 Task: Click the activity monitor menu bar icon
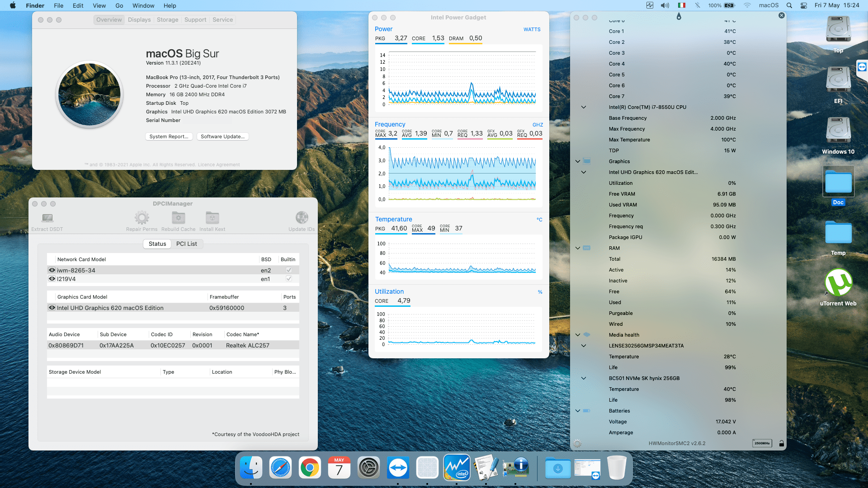point(650,5)
